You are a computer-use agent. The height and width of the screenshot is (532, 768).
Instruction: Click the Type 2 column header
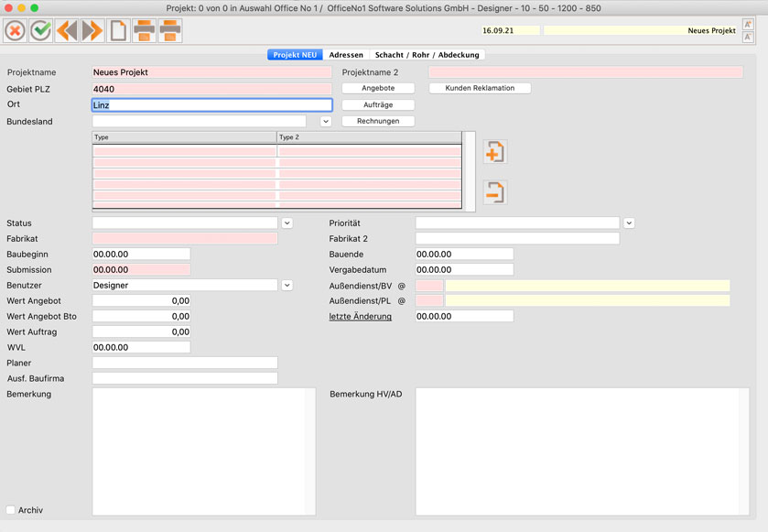click(x=369, y=137)
